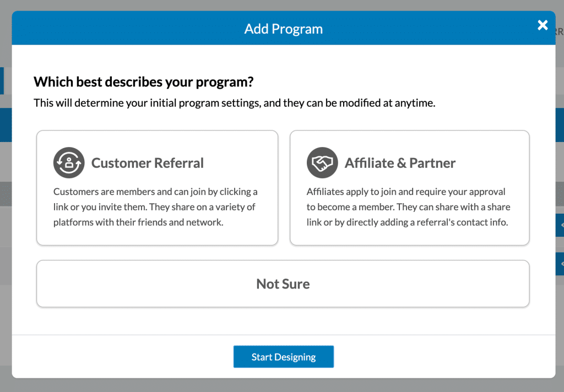Click the Add Program title text
Viewport: 564px width, 392px height.
coord(283,29)
